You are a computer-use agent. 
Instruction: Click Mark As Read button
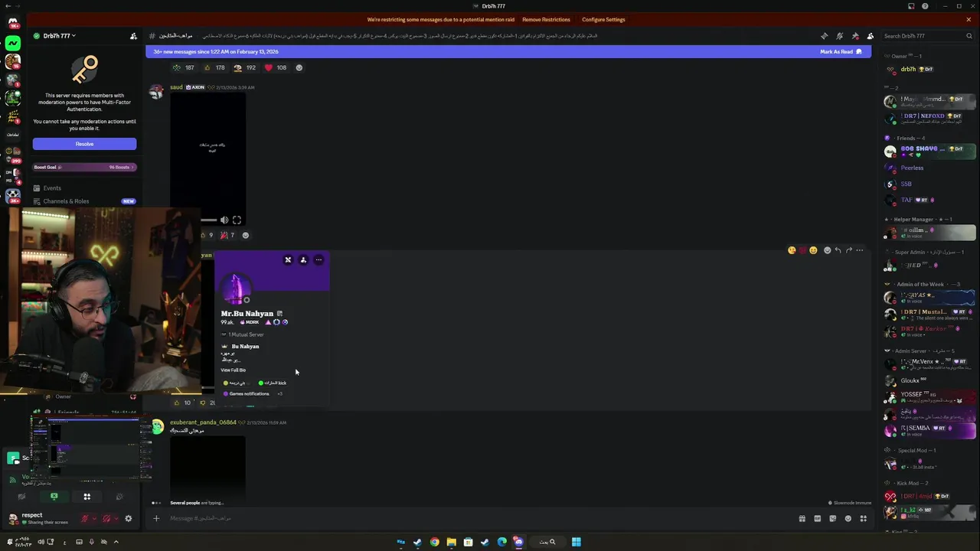point(841,51)
